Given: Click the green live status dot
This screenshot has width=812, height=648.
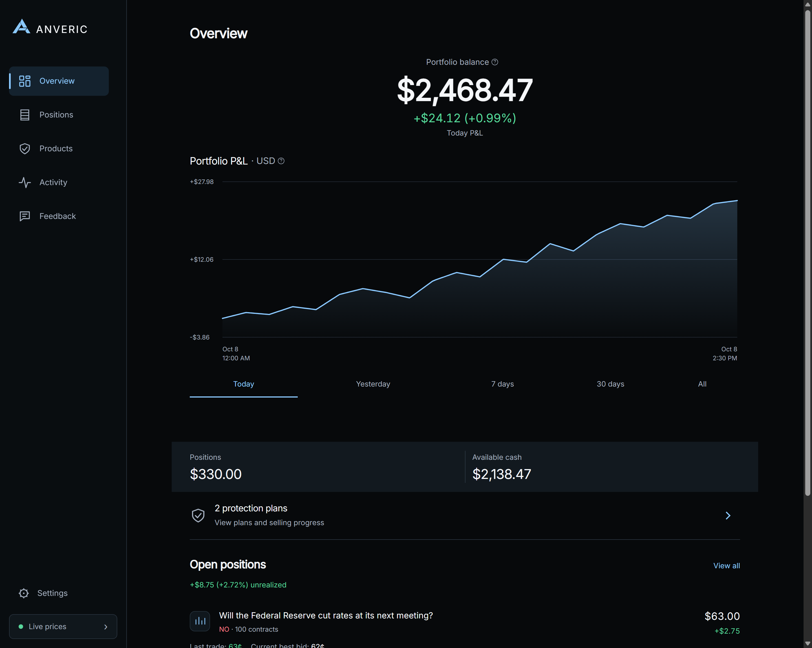Looking at the screenshot, I should tap(21, 627).
